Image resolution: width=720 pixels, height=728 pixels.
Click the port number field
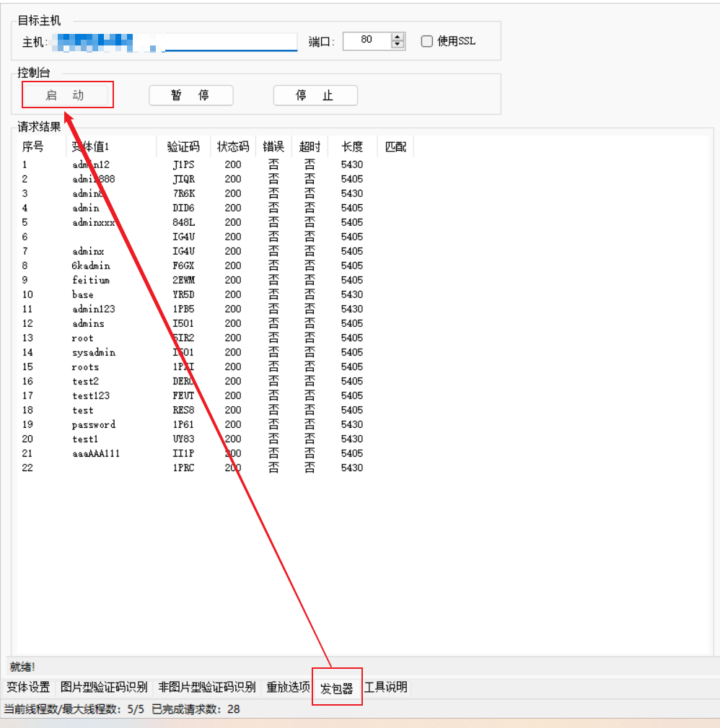click(366, 40)
